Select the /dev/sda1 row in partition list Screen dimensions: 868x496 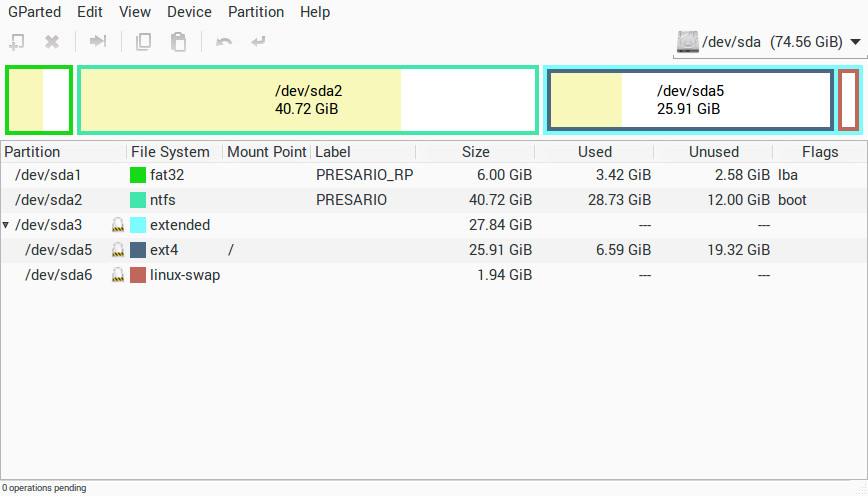[x=48, y=175]
